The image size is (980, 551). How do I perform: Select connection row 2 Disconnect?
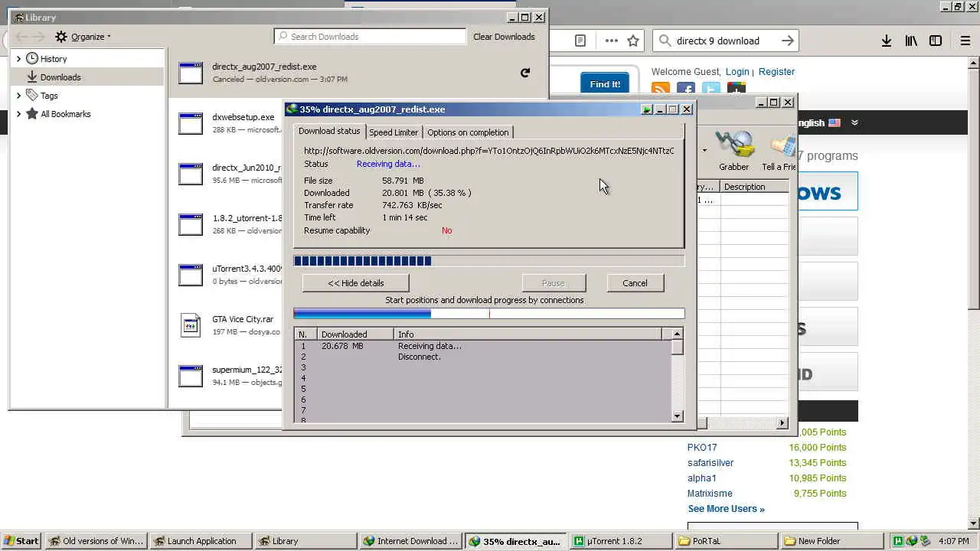[x=482, y=357]
